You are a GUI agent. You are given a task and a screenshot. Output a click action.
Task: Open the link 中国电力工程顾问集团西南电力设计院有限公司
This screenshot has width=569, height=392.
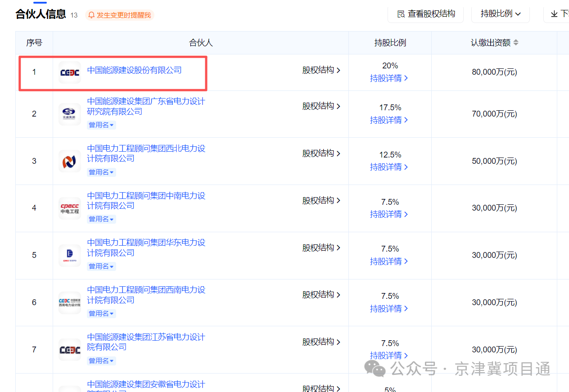coord(146,295)
